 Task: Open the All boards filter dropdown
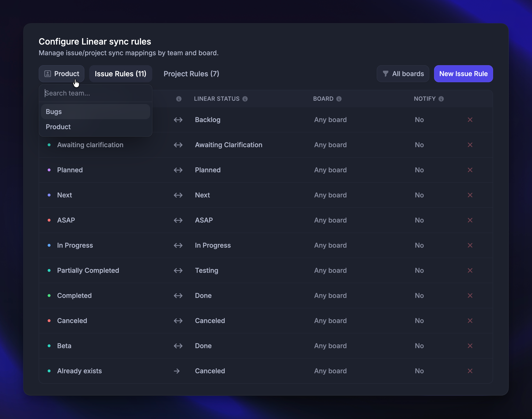click(x=403, y=74)
